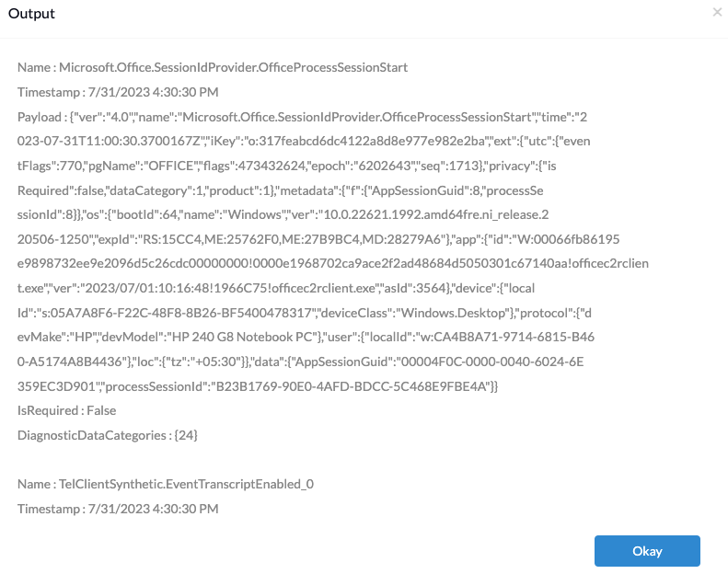The width and height of the screenshot is (728, 574).
Task: Click the Output dialog title
Action: coord(31,14)
